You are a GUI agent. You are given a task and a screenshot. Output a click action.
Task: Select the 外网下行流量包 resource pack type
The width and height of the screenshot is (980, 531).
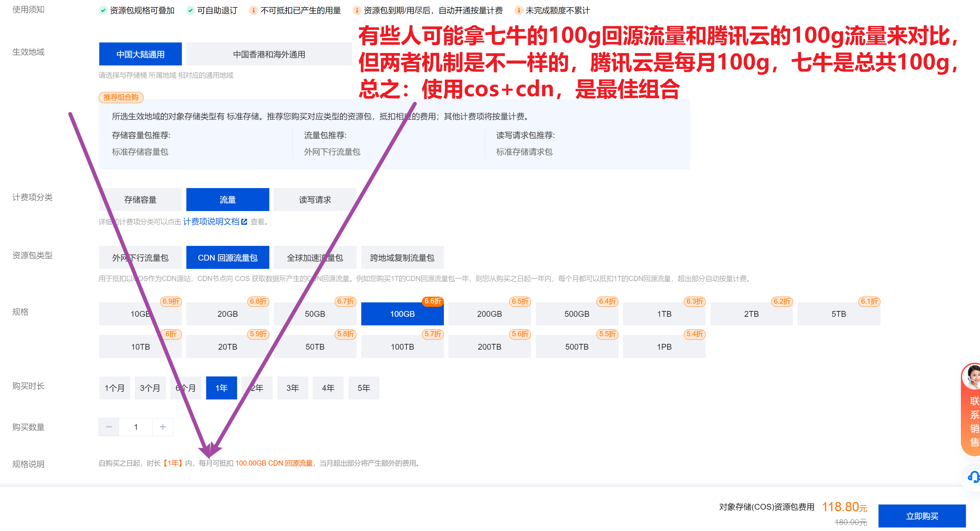(x=140, y=257)
